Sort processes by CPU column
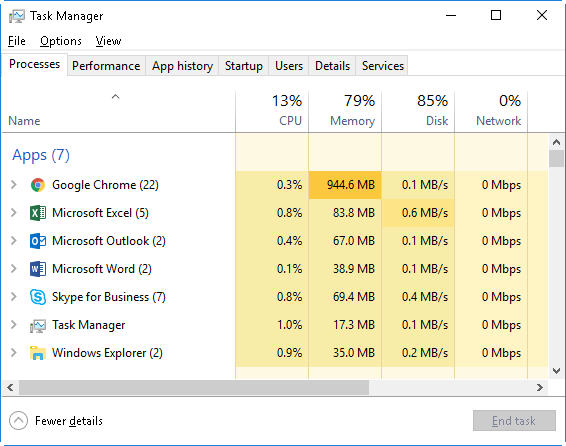Image resolution: width=566 pixels, height=446 pixels. tap(272, 110)
